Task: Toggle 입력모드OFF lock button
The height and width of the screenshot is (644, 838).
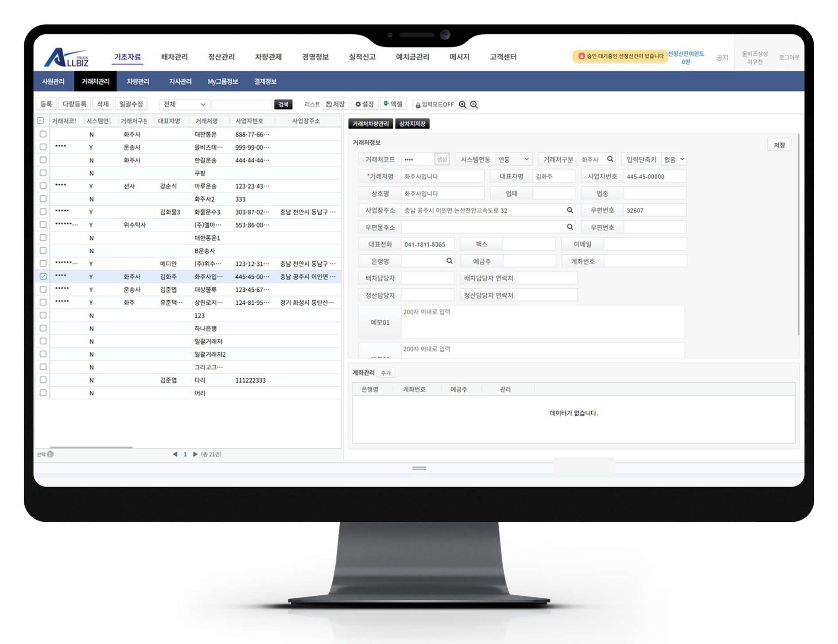Action: 435,105
